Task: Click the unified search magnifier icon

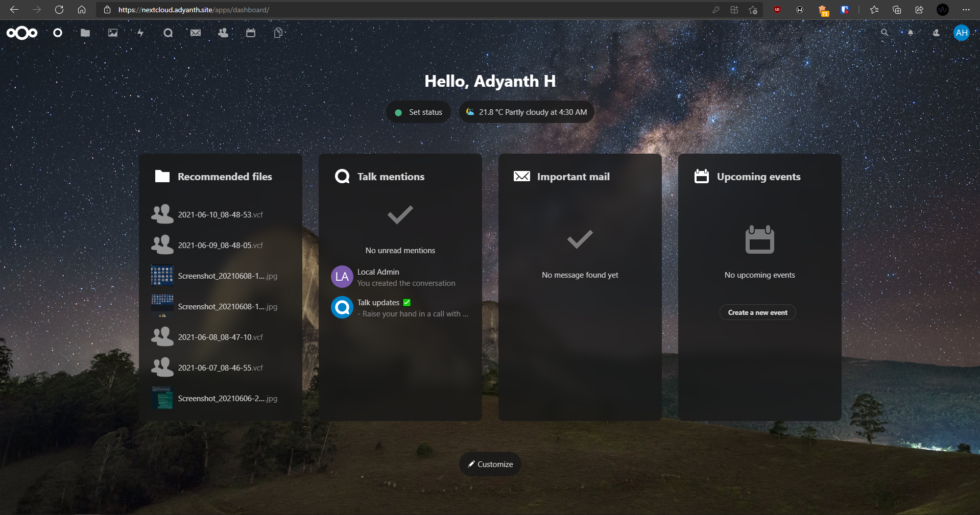Action: click(885, 33)
